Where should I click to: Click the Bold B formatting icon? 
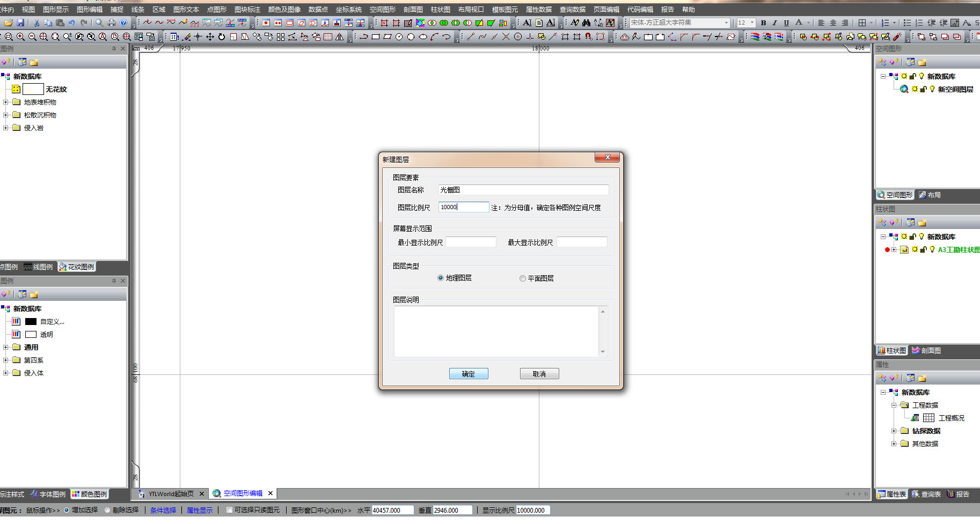pos(763,23)
